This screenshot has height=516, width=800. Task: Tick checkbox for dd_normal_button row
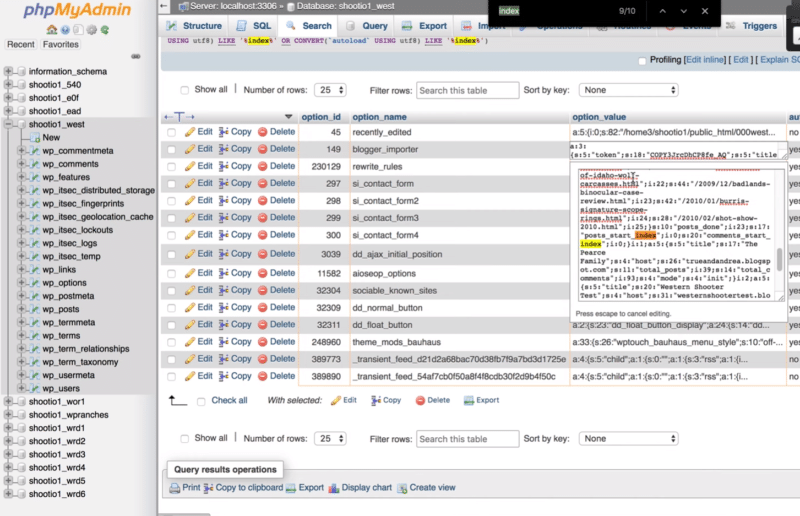pos(171,308)
